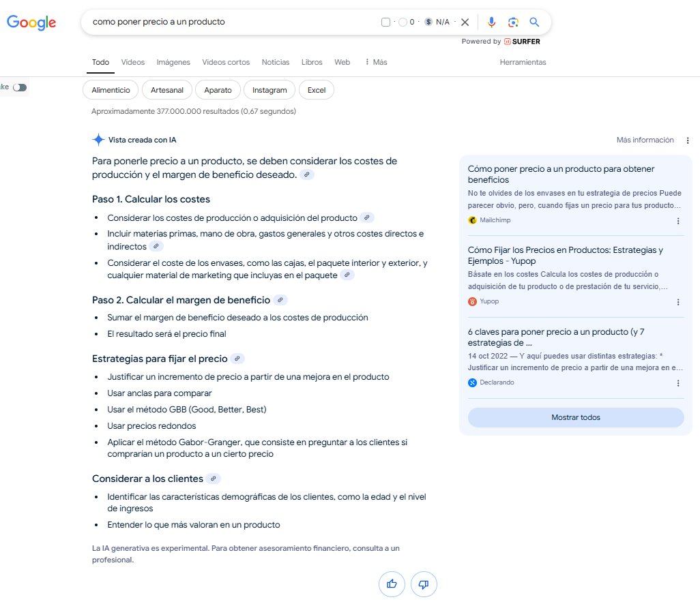700x604 pixels.
Task: Click source link icon after intro paragraph
Action: [307, 175]
